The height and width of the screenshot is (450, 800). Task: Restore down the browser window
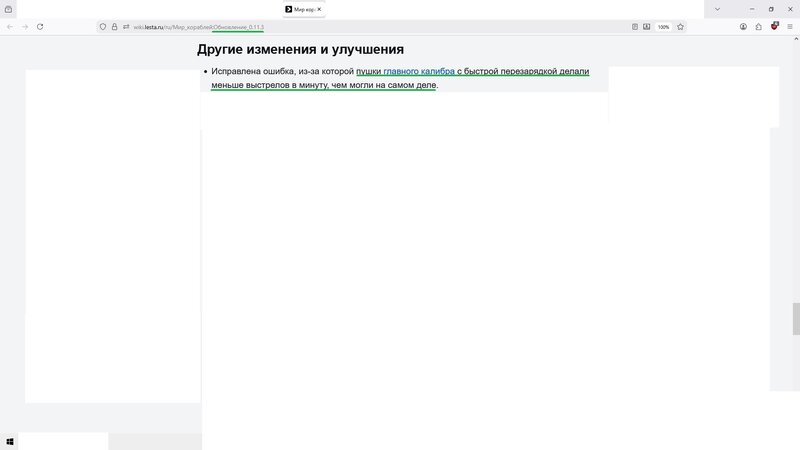click(771, 9)
